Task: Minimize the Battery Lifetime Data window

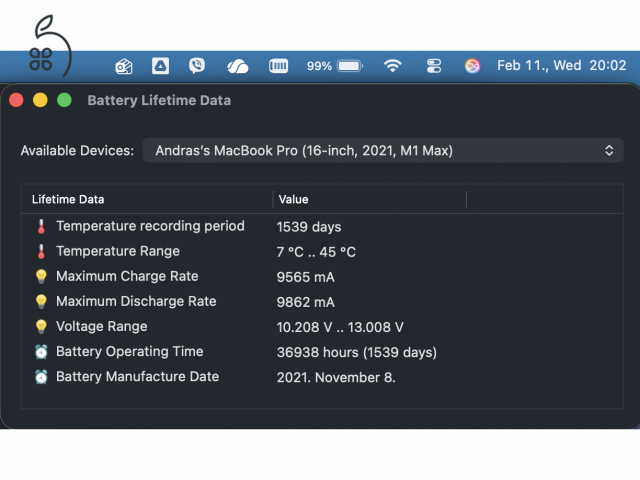Action: 40,100
